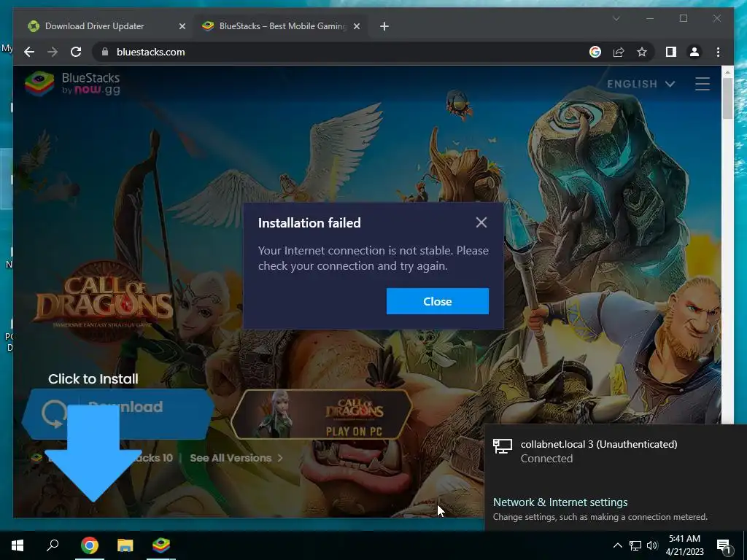Bookmark this page with star

642,52
